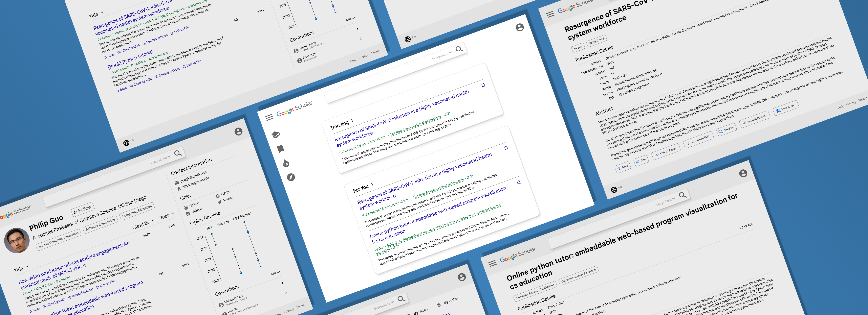The width and height of the screenshot is (868, 315).
Task: Click the search magnifier in the Online python tutor details window
Action: coord(683,195)
